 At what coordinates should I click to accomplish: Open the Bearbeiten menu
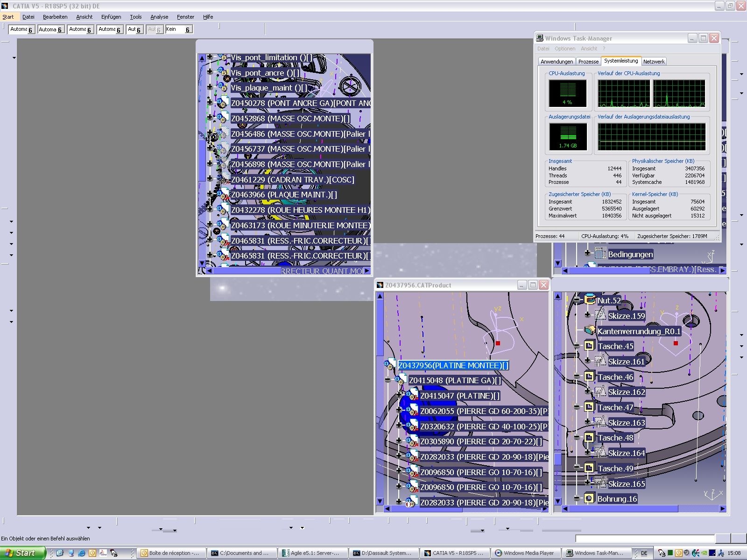(x=55, y=17)
